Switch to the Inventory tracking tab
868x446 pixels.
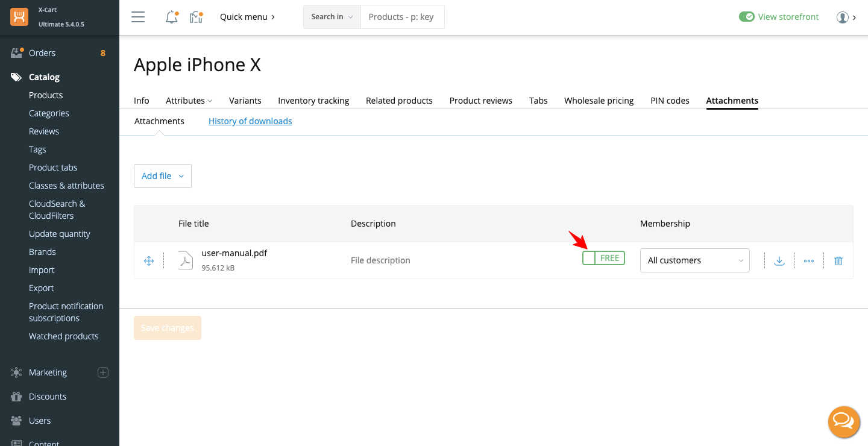pyautogui.click(x=313, y=101)
